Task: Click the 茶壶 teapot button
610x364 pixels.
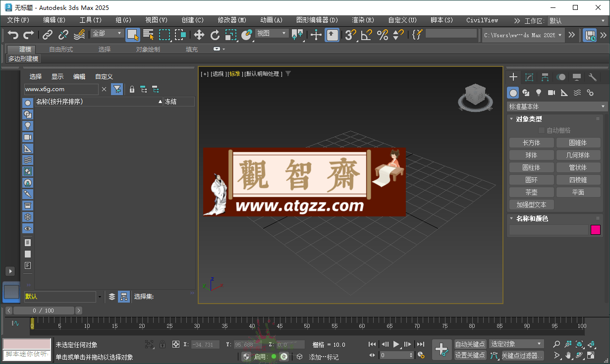Action: coord(532,192)
